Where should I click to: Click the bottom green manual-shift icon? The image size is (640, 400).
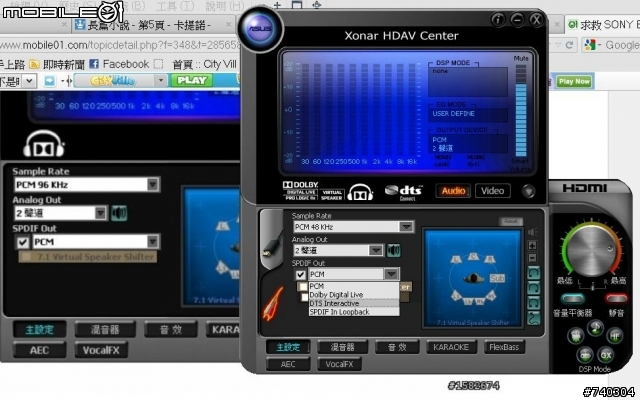[x=534, y=318]
